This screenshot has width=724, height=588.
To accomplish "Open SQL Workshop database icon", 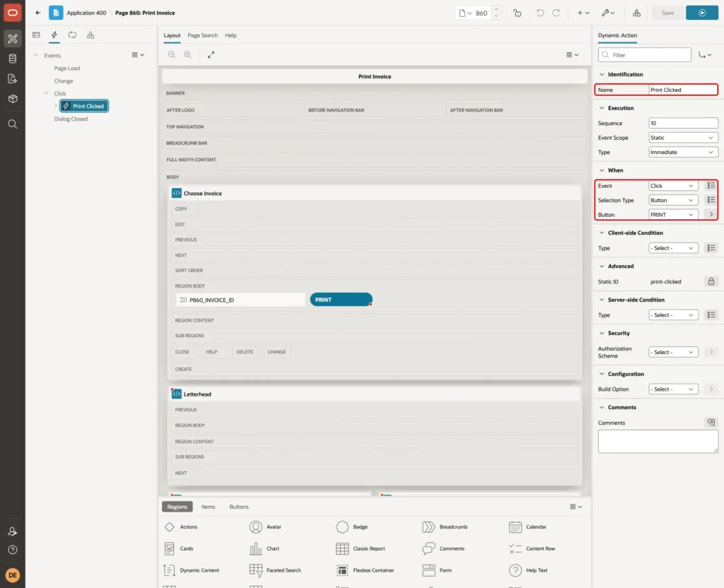I will (13, 59).
